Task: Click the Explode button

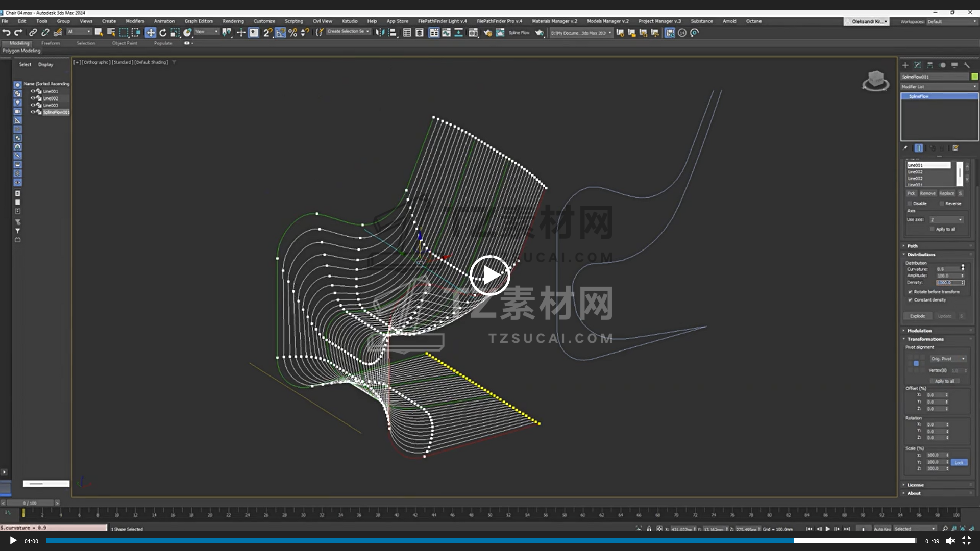Action: coord(917,316)
